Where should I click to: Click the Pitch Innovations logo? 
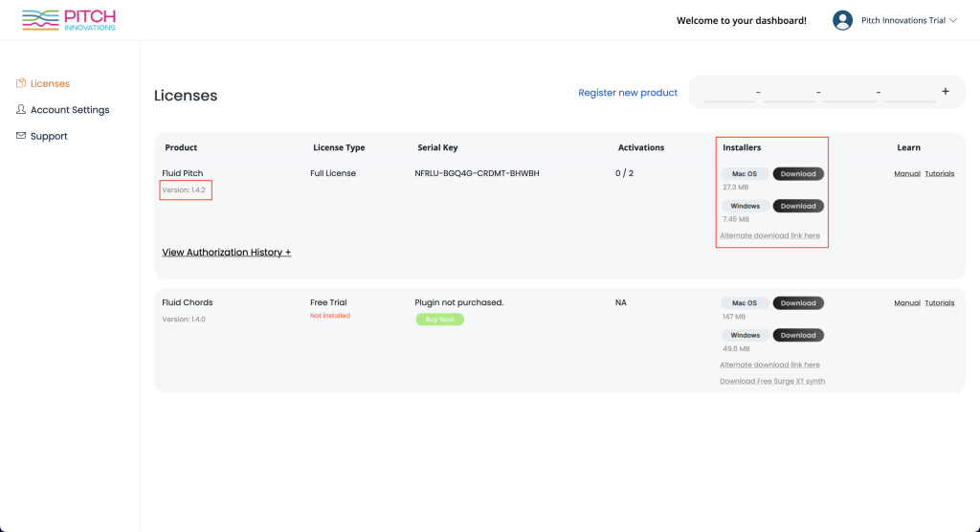point(69,20)
